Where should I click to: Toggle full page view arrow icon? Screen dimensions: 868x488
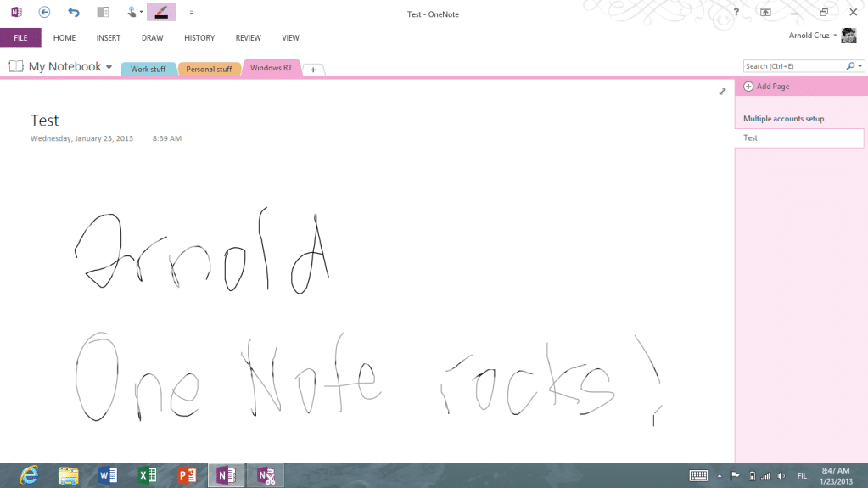(x=722, y=91)
